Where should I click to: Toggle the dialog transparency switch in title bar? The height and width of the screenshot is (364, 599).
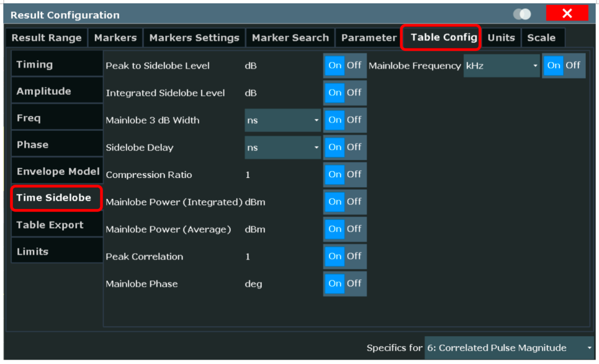(522, 14)
